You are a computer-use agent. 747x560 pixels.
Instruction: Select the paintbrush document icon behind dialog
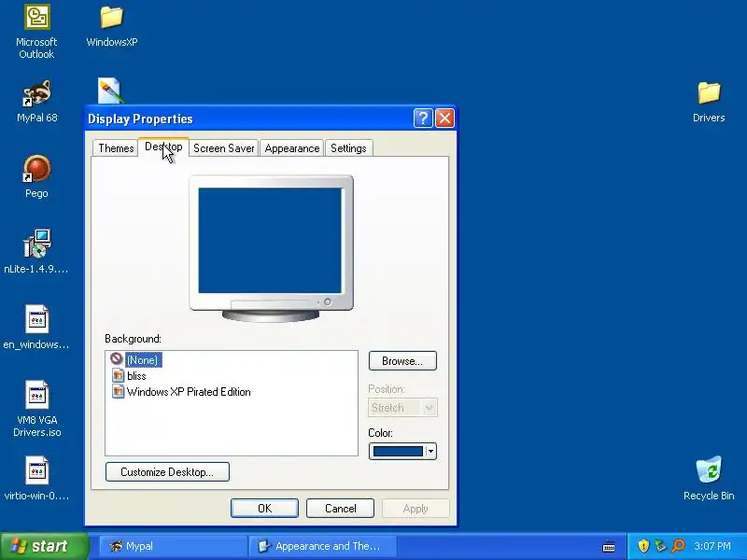[x=110, y=91]
